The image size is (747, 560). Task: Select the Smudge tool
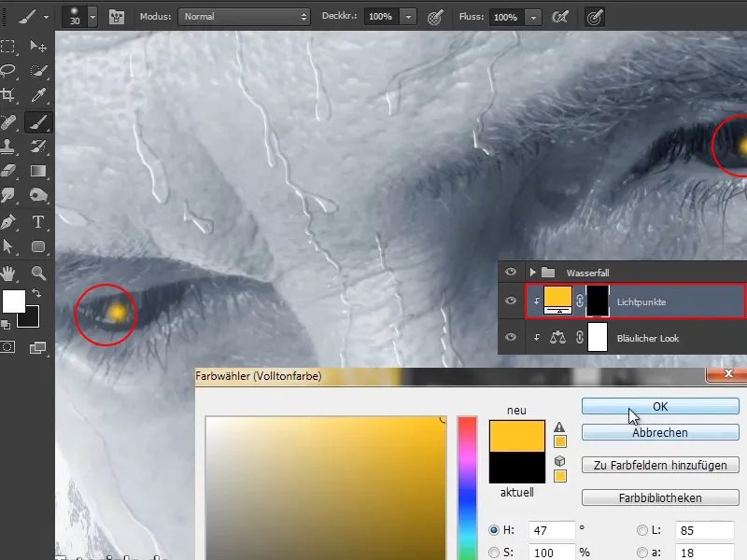pyautogui.click(x=8, y=195)
